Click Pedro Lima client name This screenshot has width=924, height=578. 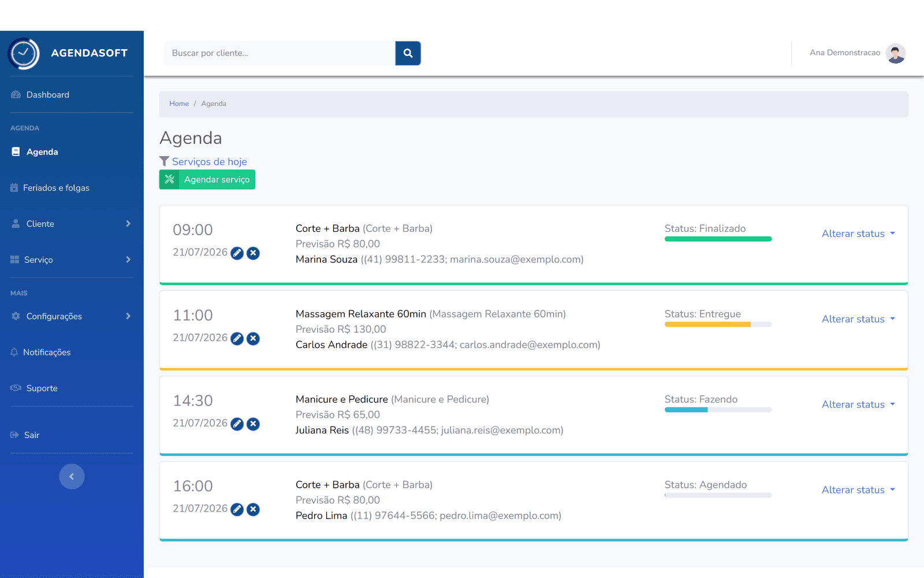322,516
